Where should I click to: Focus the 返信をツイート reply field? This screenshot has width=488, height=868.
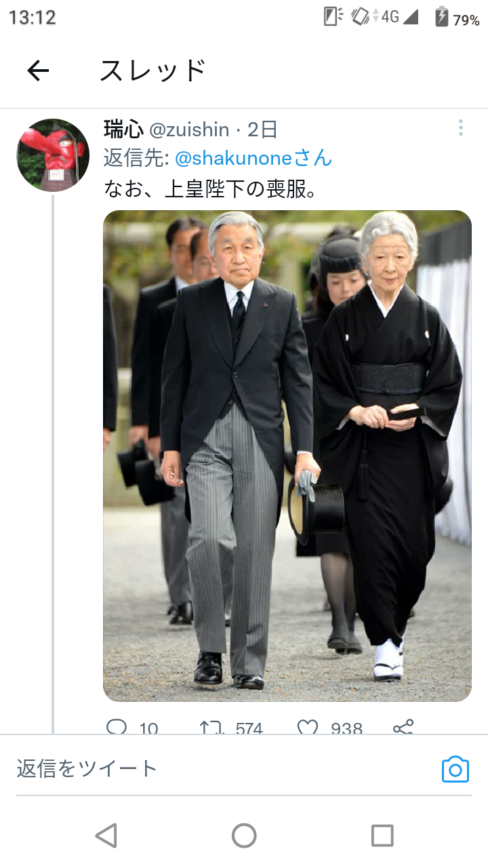pyautogui.click(x=224, y=768)
